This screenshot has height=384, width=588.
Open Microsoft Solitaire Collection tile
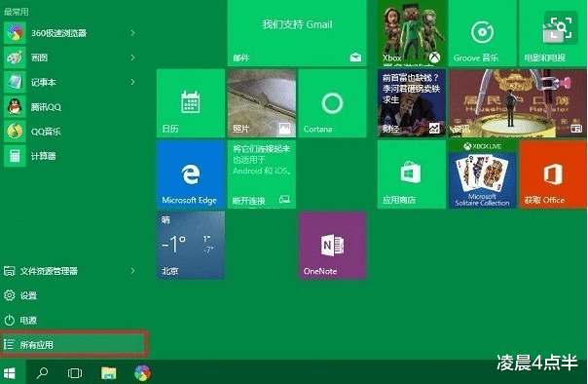(x=482, y=174)
